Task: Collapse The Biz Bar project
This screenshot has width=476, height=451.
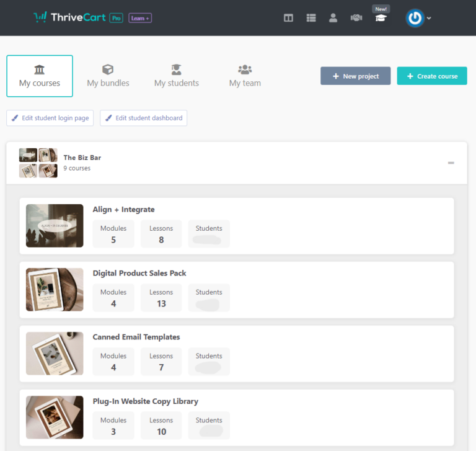Action: coord(451,163)
